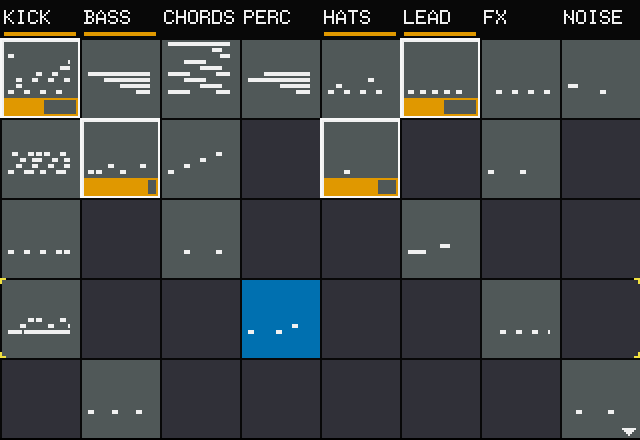Select the empty NOISE slot in row two
The height and width of the screenshot is (440, 640).
(x=600, y=158)
